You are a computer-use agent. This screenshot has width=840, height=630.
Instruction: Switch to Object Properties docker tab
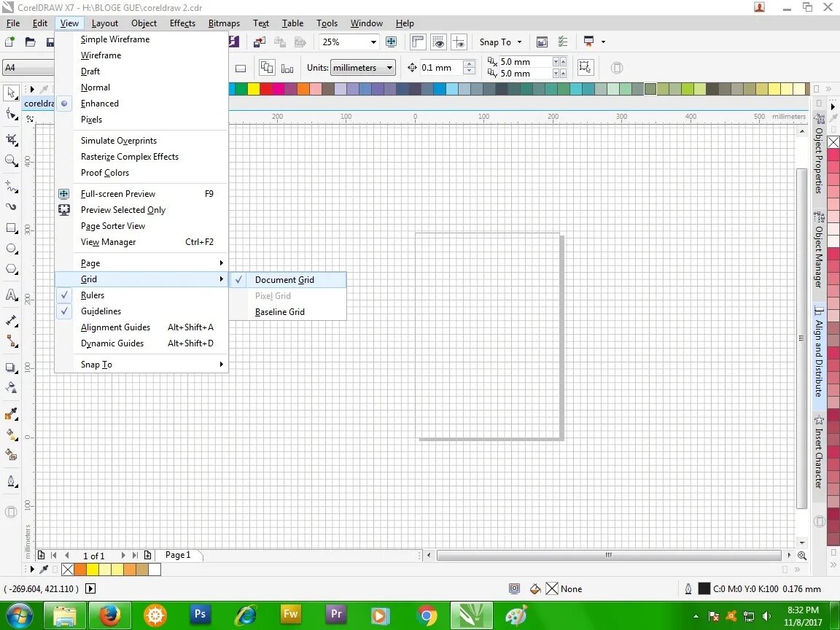click(819, 155)
